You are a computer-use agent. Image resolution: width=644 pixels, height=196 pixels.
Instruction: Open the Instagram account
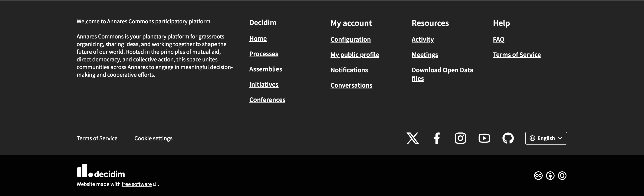460,138
